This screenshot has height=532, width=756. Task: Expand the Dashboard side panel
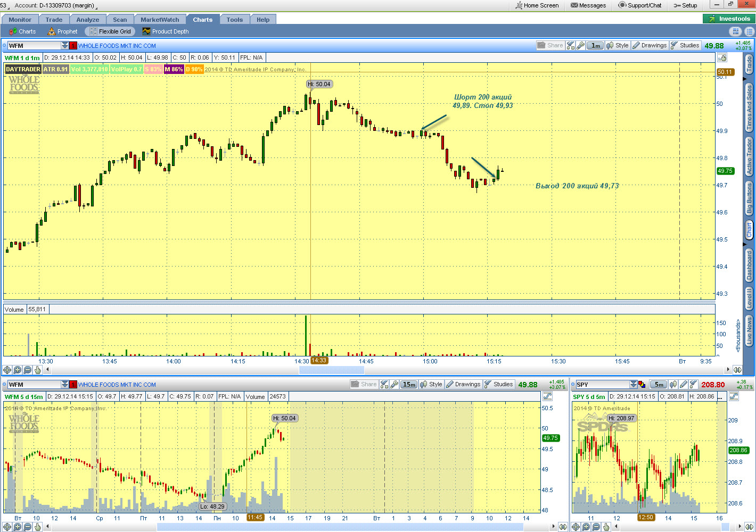(749, 265)
